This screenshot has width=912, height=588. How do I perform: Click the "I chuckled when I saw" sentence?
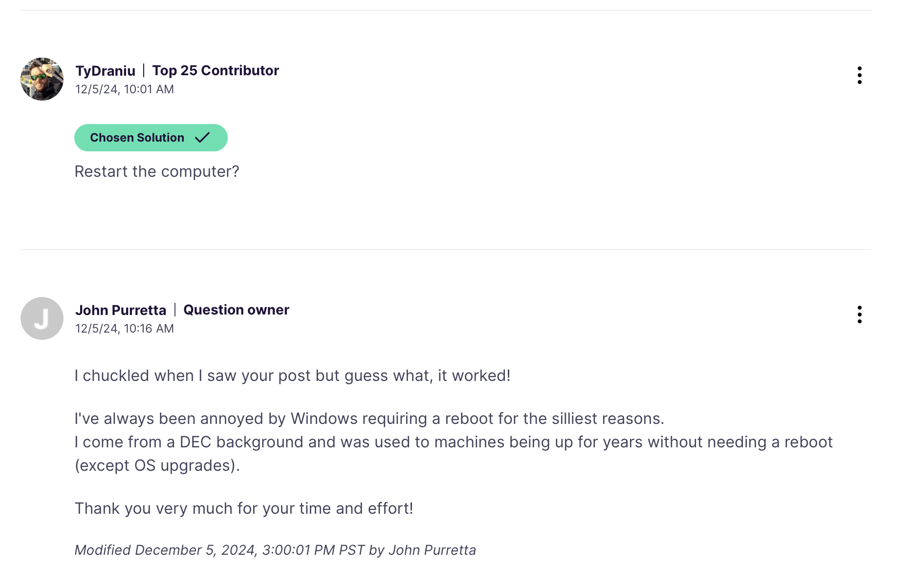[x=292, y=376]
